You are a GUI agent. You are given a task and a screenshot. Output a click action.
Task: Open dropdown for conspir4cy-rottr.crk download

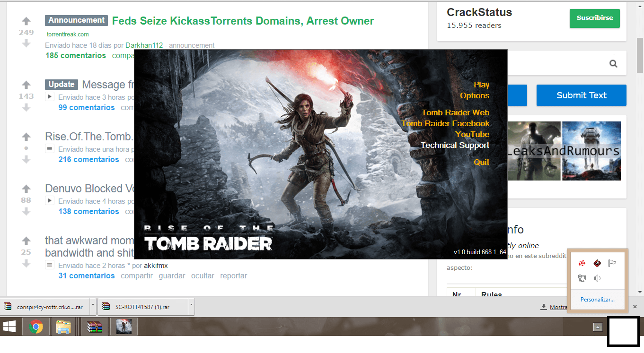(x=93, y=307)
